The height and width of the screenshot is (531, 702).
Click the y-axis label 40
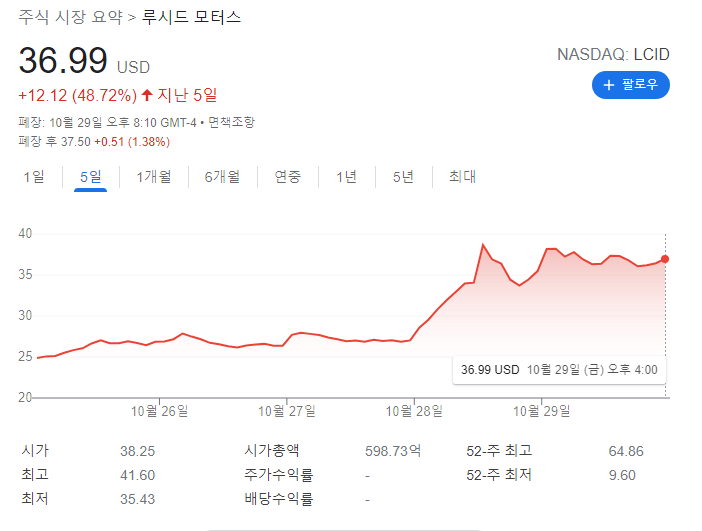pyautogui.click(x=25, y=234)
